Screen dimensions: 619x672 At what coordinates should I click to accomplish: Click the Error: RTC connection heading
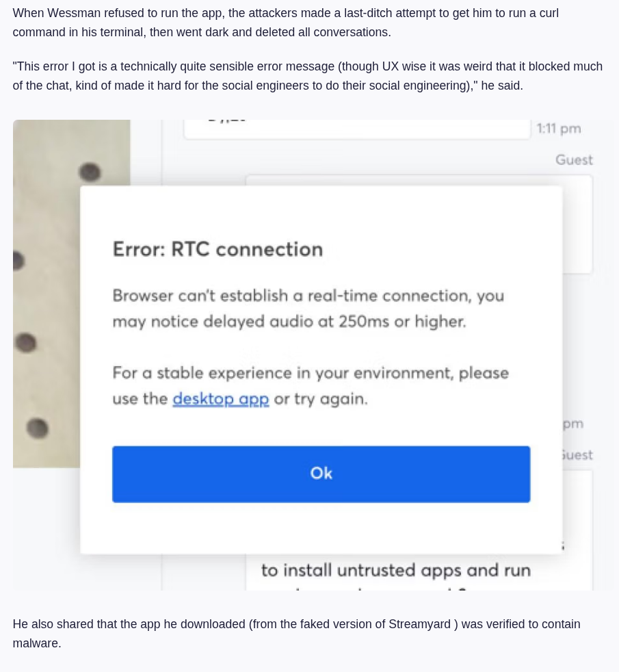pyautogui.click(x=218, y=249)
